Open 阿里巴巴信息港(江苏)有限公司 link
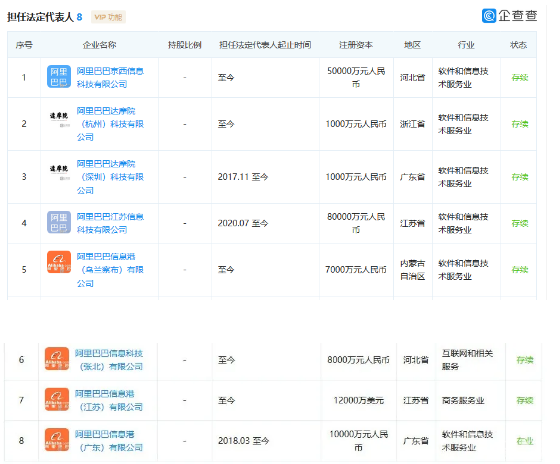 [109, 400]
